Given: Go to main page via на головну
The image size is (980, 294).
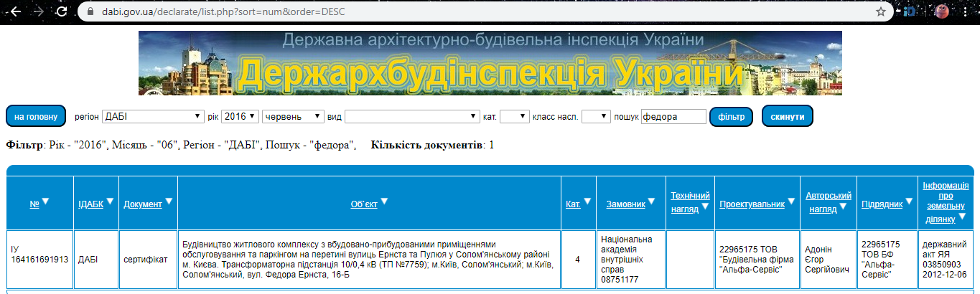Looking at the screenshot, I should click(36, 116).
